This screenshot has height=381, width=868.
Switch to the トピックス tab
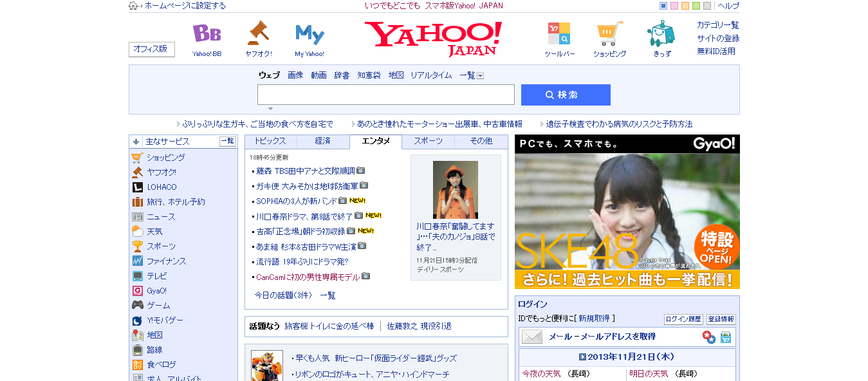270,141
